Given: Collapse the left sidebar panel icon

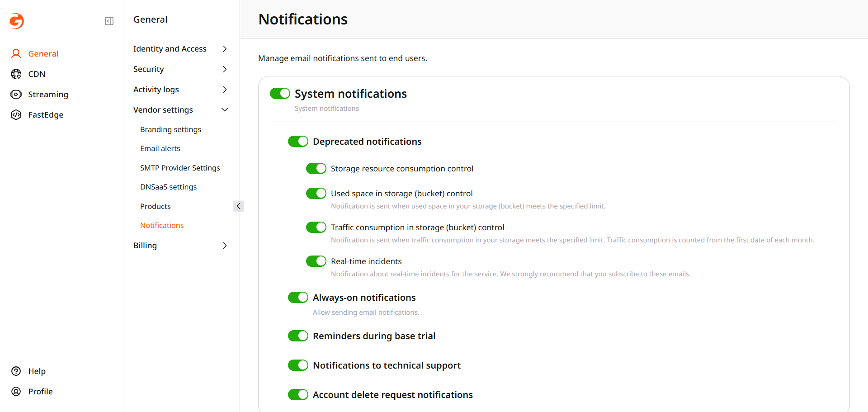Looking at the screenshot, I should point(109,21).
